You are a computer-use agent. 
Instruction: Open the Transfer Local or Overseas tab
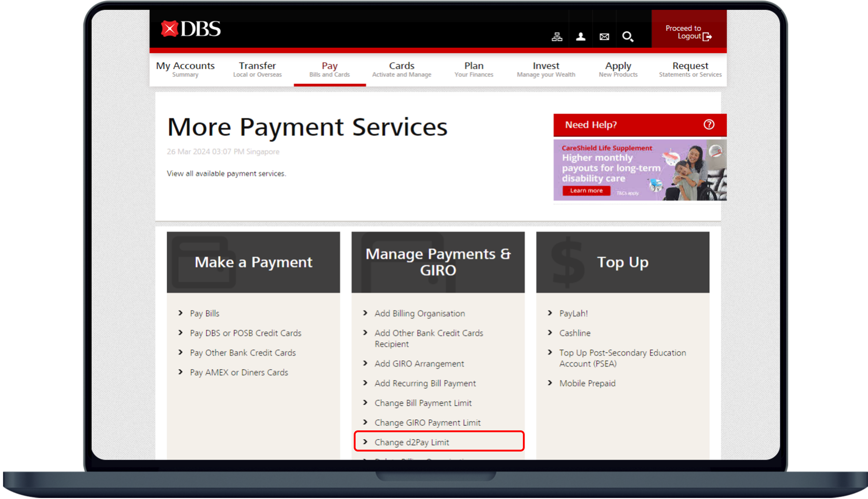pyautogui.click(x=257, y=69)
